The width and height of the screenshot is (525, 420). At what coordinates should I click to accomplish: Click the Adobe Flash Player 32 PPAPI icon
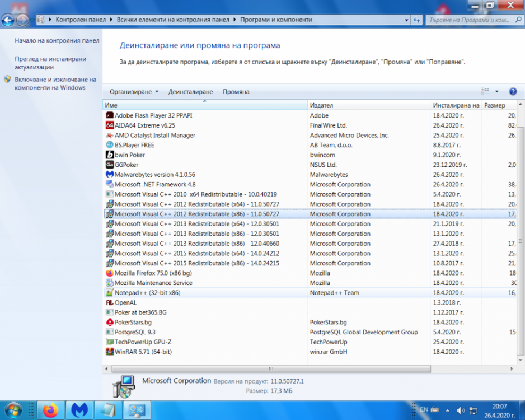pyautogui.click(x=110, y=115)
